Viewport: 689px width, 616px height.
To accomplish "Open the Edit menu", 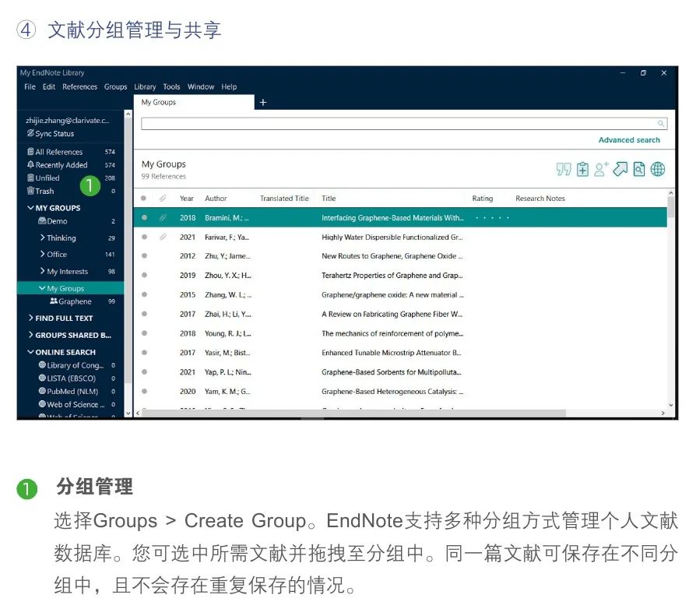I will [x=49, y=86].
